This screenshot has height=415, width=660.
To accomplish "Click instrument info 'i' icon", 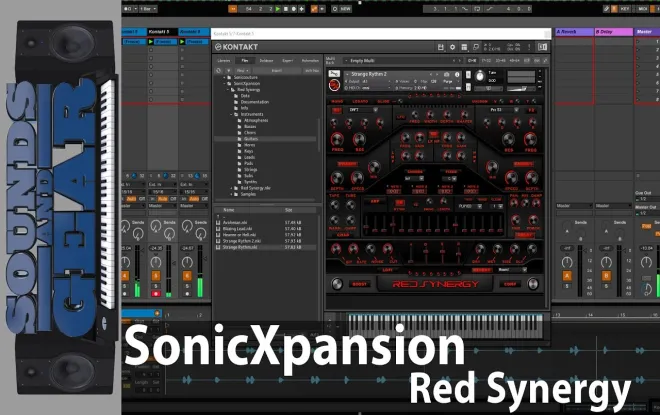I will tap(457, 74).
